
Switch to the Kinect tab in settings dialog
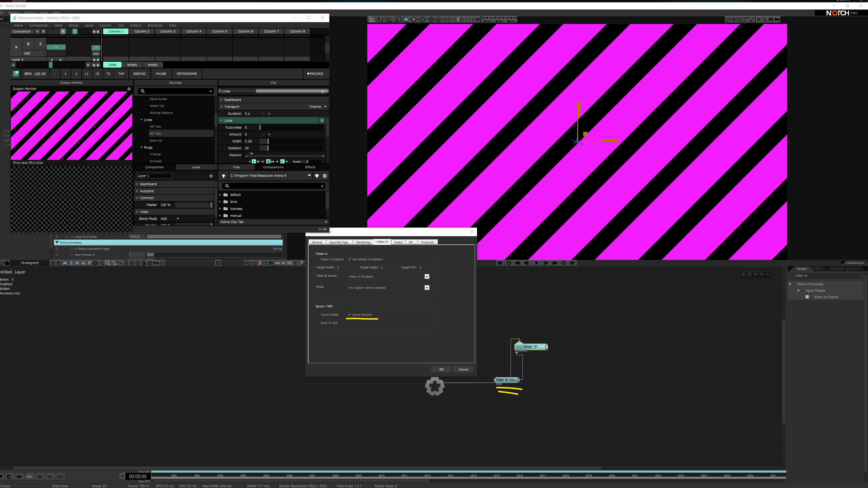[398, 242]
